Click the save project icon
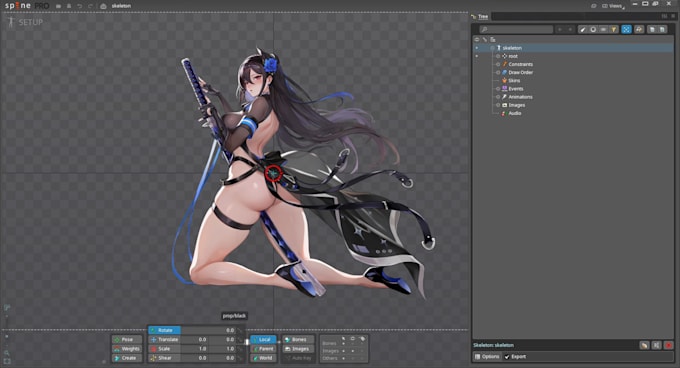This screenshot has height=368, width=680. click(69, 6)
